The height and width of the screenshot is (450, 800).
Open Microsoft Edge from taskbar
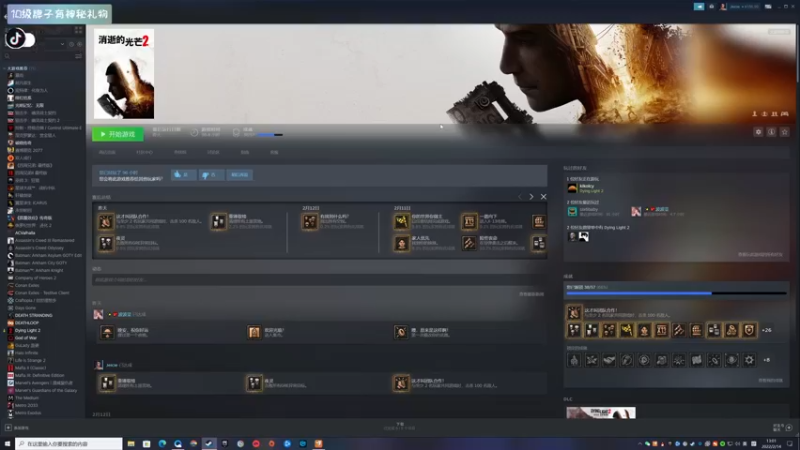pos(162,444)
